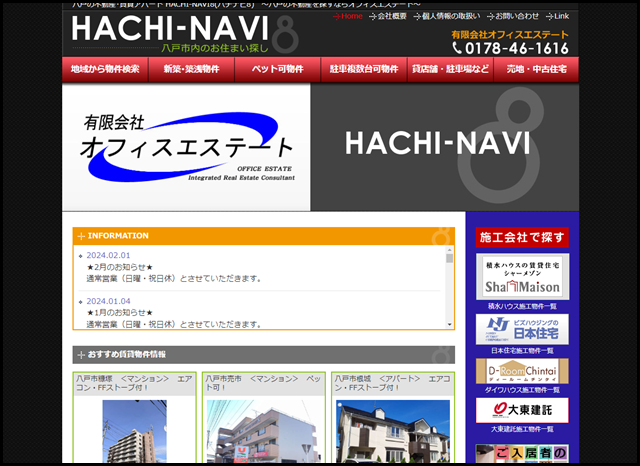
Task: Open the 八戸市売市 apartment building photo
Action: point(263,431)
